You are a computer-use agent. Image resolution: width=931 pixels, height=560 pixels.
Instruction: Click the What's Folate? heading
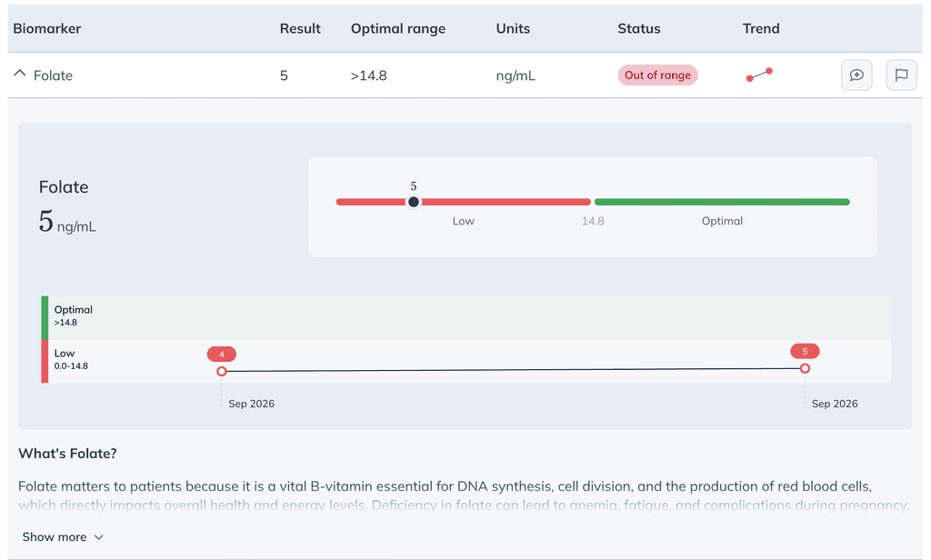67,454
